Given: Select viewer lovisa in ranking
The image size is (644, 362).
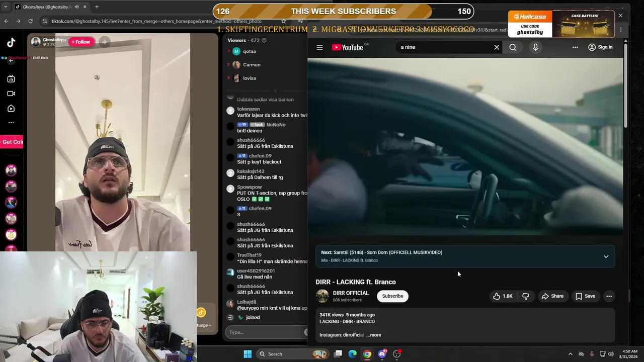Looking at the screenshot, I should 249,78.
